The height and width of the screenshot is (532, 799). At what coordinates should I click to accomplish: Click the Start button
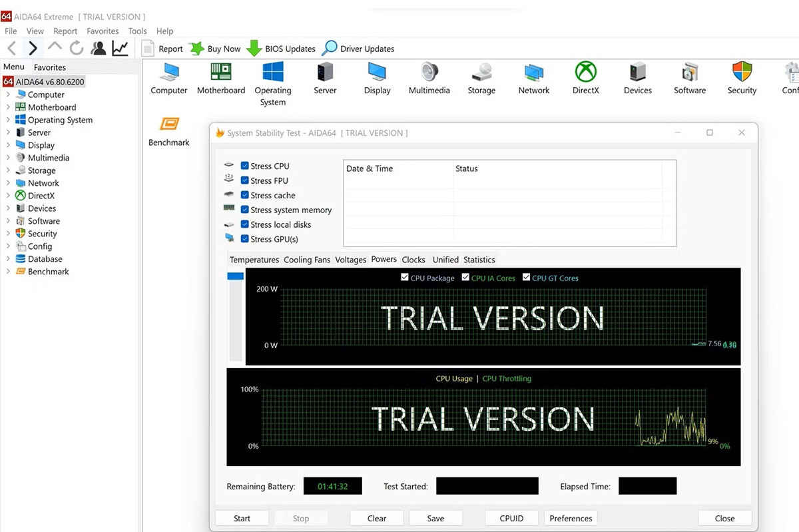(242, 518)
